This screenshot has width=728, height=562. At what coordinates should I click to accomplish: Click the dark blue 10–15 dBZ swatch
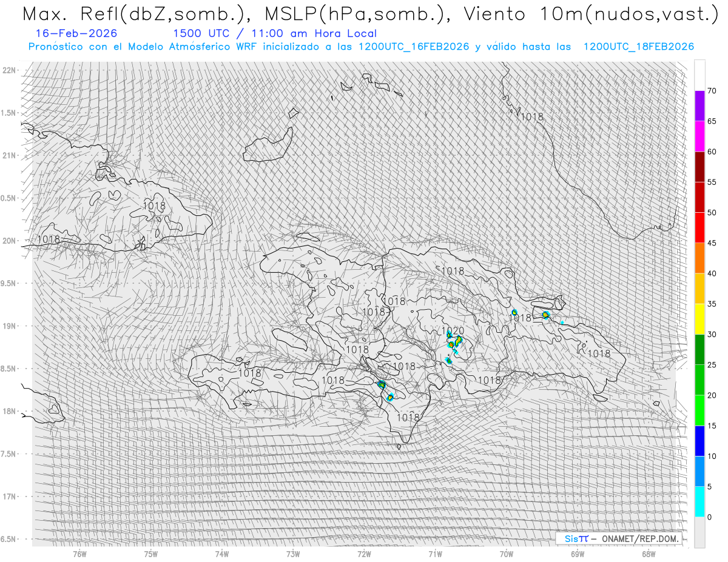click(x=699, y=441)
